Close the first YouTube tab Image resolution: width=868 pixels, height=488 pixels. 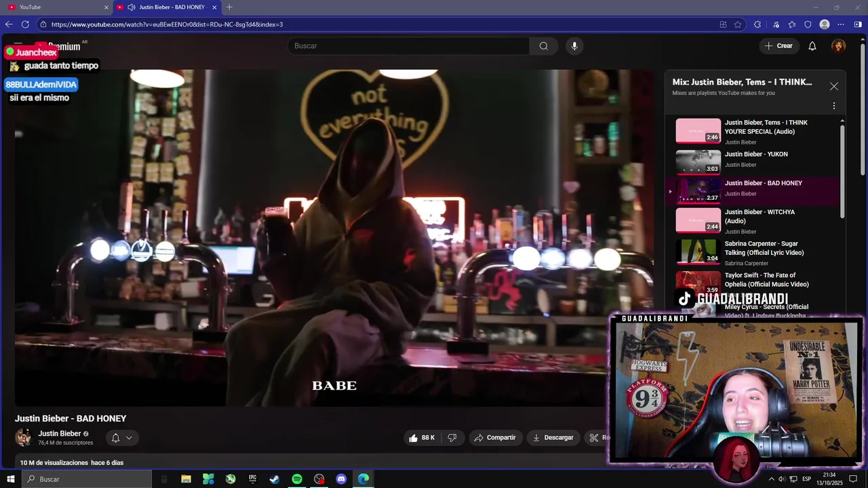point(106,7)
